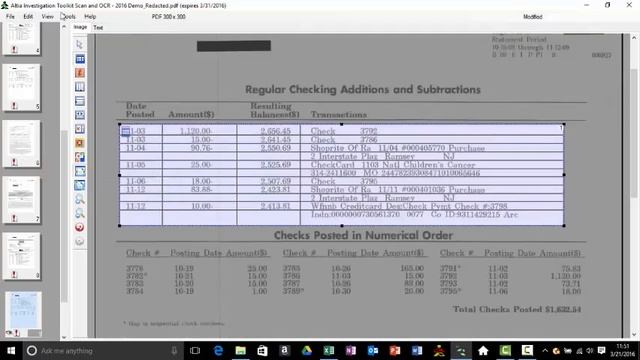
Task: Open the volume control in system tray
Action: tap(590, 351)
